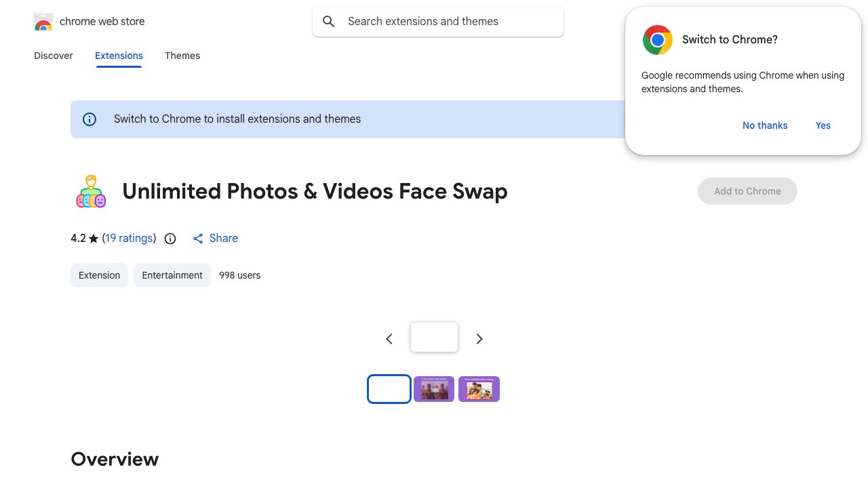Click the Chrome logo in popup
This screenshot has height=488, width=868.
pyautogui.click(x=658, y=40)
